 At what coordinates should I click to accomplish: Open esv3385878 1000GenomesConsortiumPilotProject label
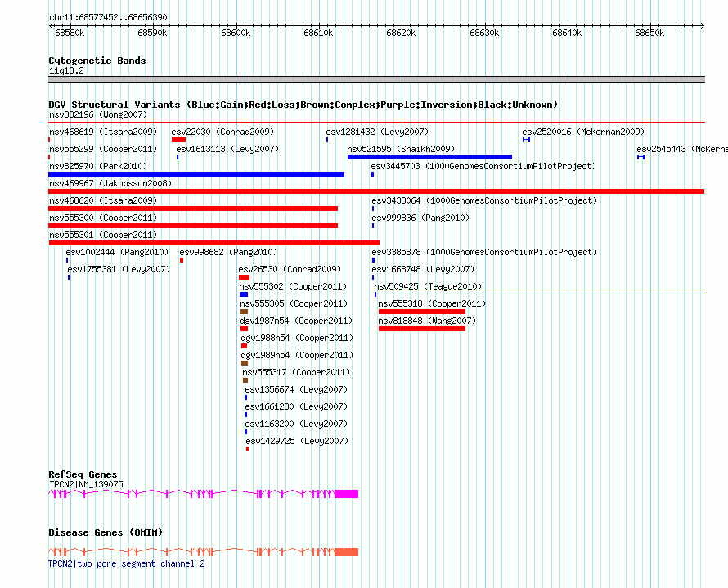pos(484,252)
